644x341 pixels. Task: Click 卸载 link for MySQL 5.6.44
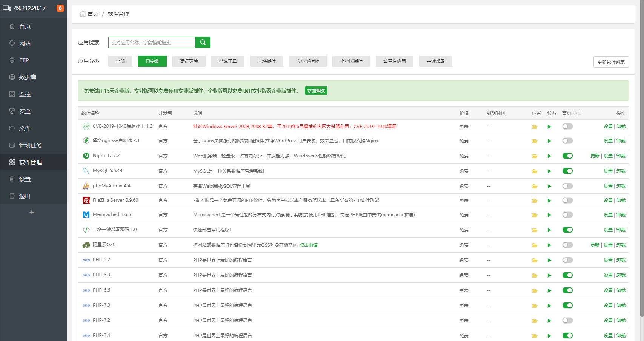tap(621, 171)
